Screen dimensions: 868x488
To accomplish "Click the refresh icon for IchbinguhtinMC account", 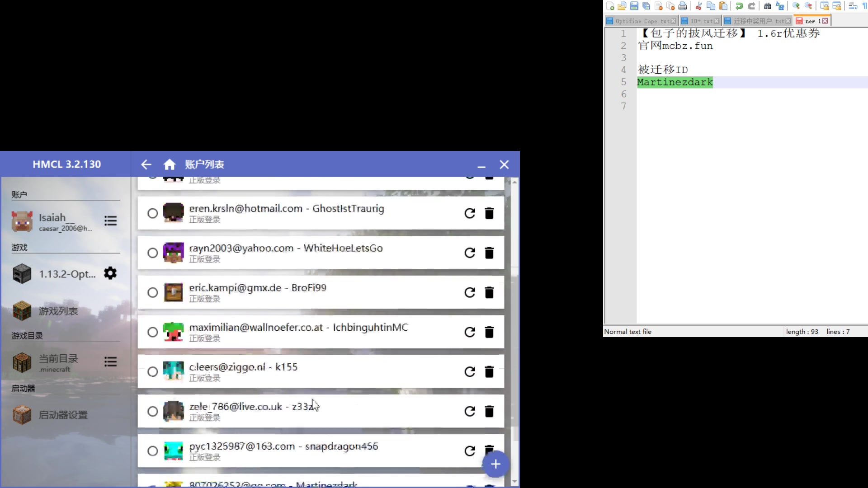I will 469,332.
